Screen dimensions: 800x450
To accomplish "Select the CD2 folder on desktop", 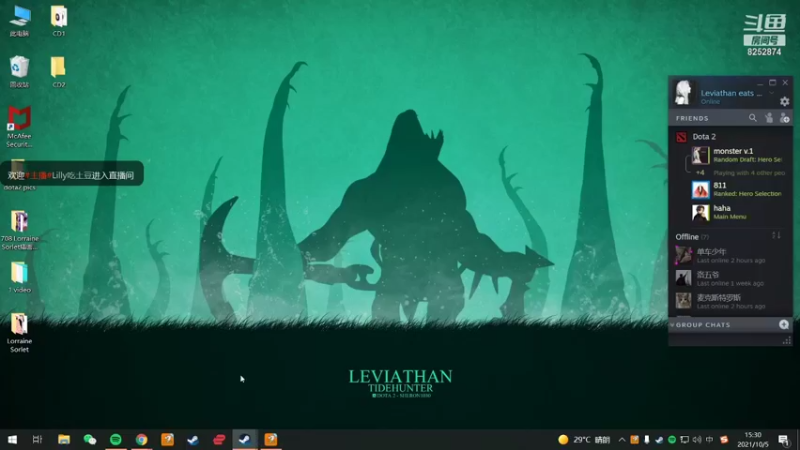I will (59, 72).
